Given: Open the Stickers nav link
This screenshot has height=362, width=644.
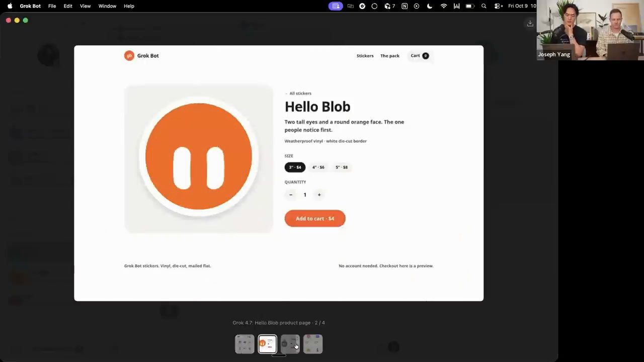Looking at the screenshot, I should pyautogui.click(x=365, y=56).
